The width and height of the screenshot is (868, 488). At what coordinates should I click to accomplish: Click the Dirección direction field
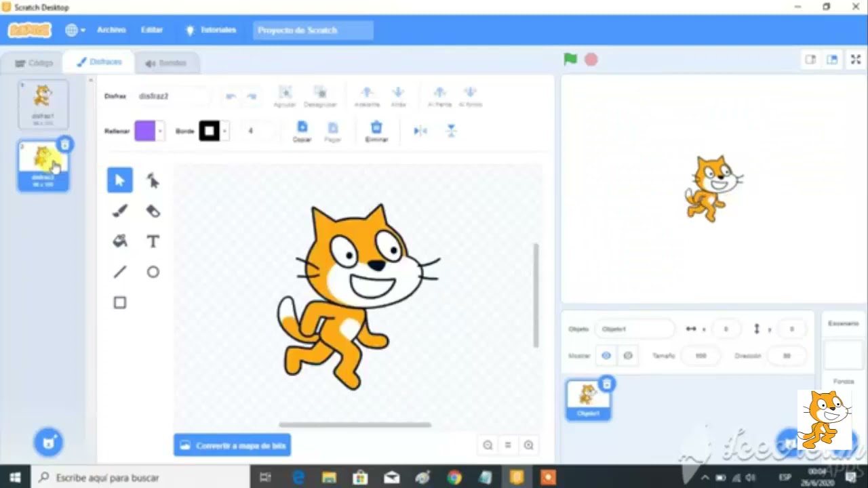coord(787,355)
